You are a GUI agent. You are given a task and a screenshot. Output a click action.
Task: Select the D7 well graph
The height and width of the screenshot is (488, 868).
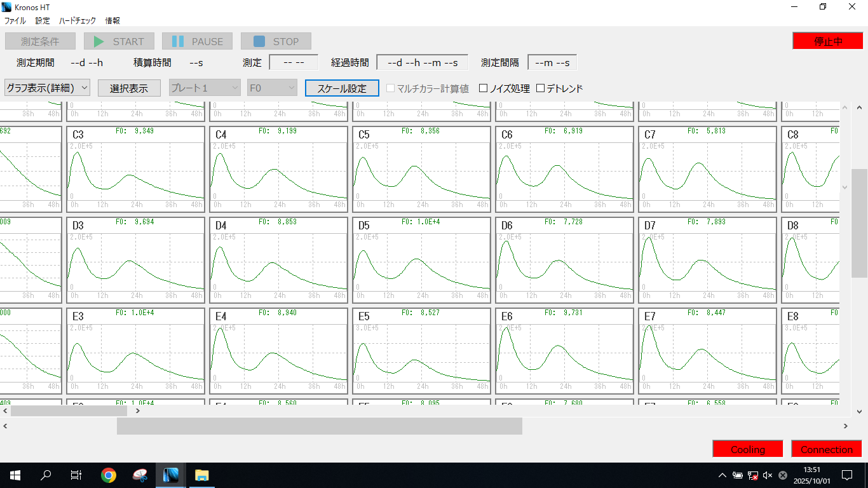click(x=708, y=260)
